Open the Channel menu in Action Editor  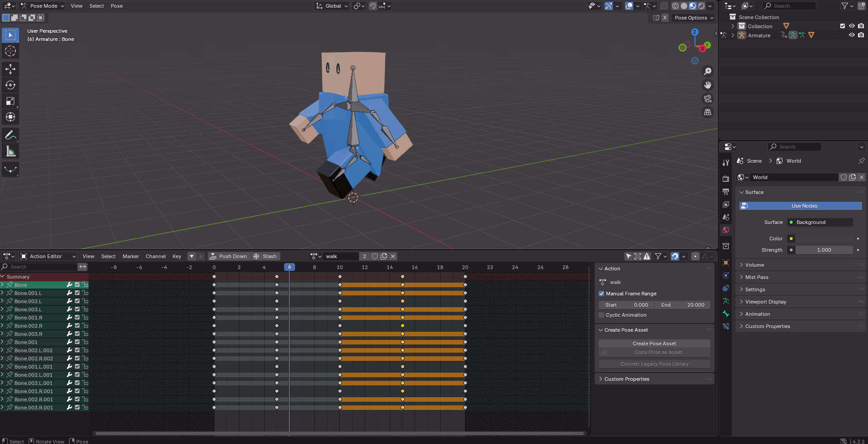pos(156,256)
